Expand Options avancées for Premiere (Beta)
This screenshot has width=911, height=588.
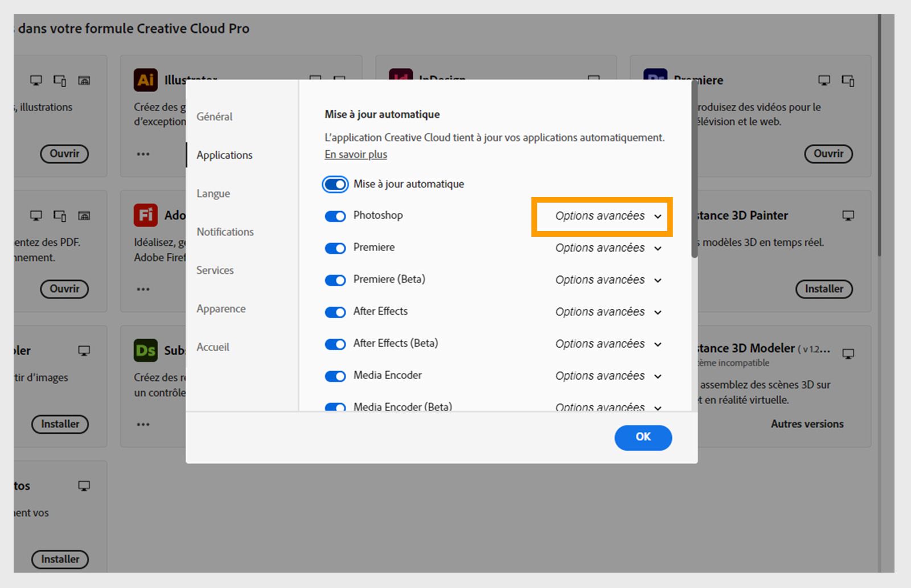[608, 279]
